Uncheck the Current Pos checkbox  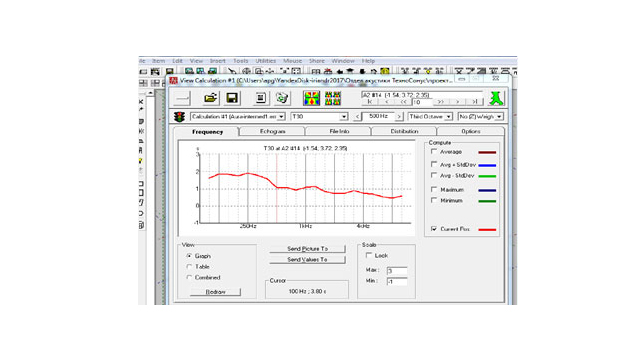434,229
